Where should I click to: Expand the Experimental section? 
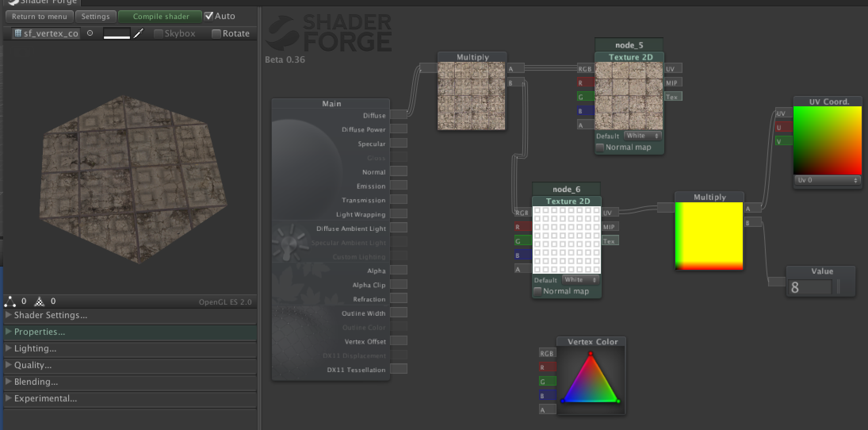[130, 399]
